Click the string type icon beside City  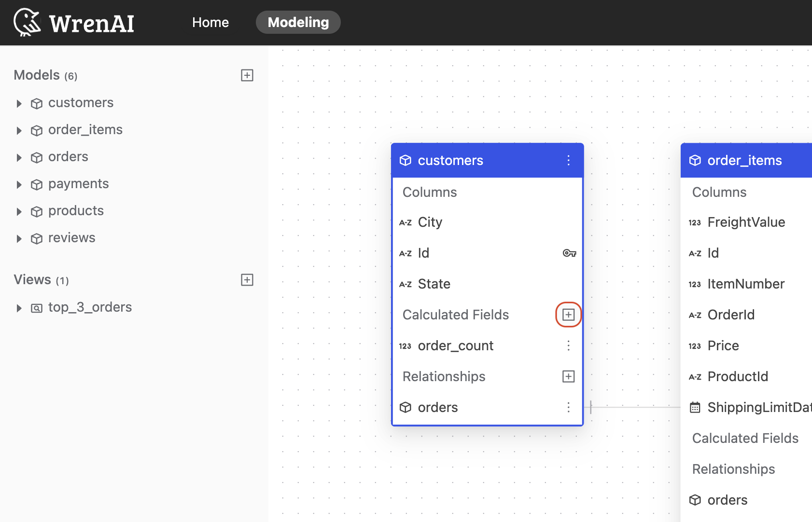click(406, 222)
